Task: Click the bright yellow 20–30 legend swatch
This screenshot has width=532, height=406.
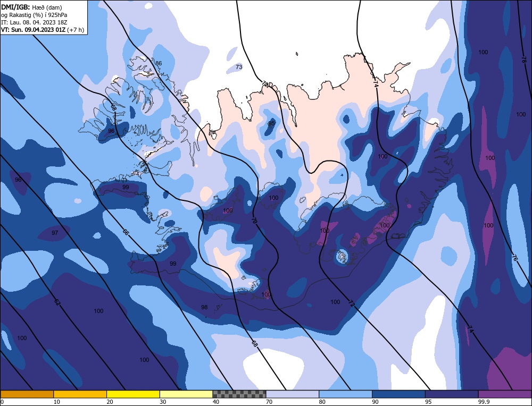Action: [x=133, y=394]
